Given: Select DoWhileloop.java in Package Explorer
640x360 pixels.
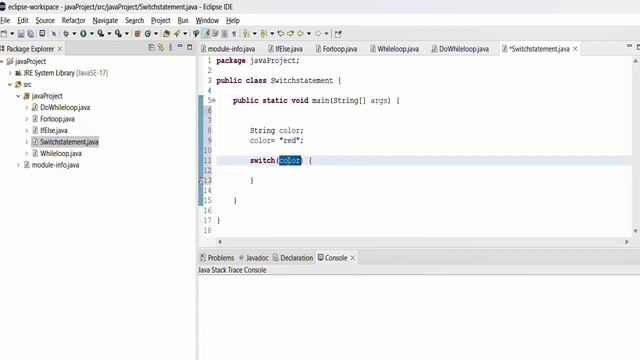Looking at the screenshot, I should coord(65,108).
